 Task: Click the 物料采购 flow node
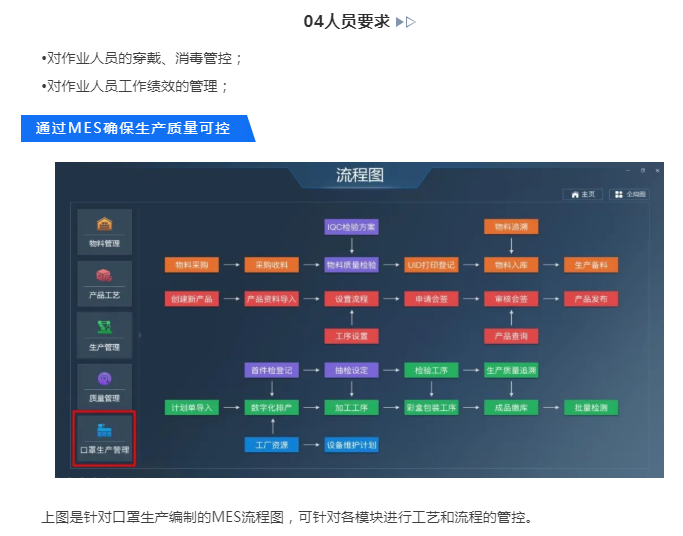[191, 265]
